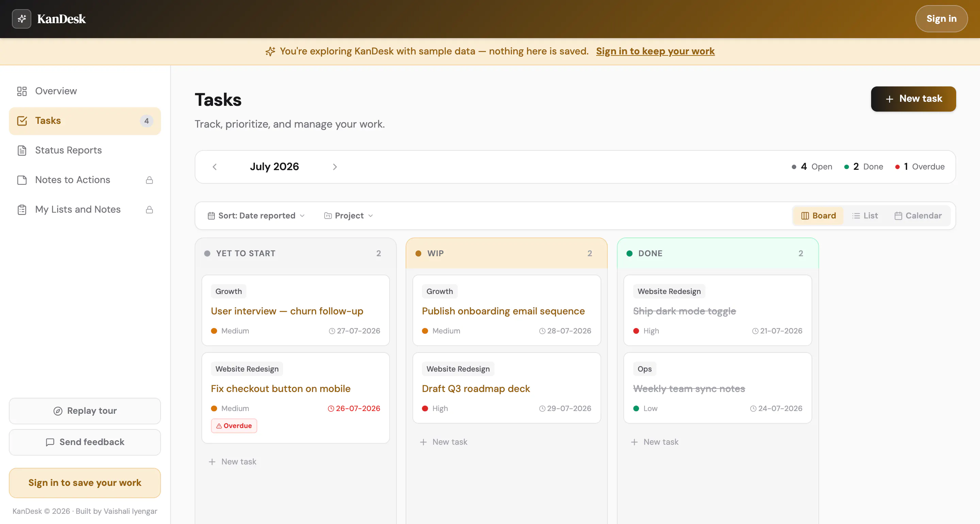
Task: Click the dark New task button at top right
Action: click(x=913, y=99)
